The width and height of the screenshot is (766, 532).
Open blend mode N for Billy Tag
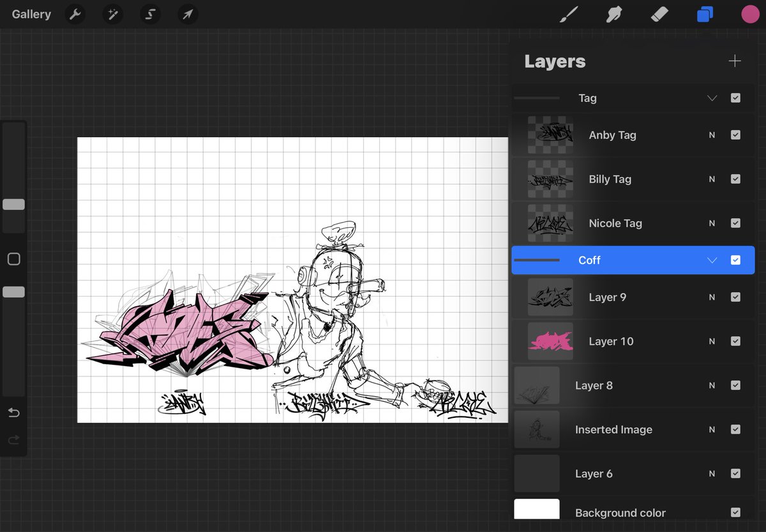point(712,179)
